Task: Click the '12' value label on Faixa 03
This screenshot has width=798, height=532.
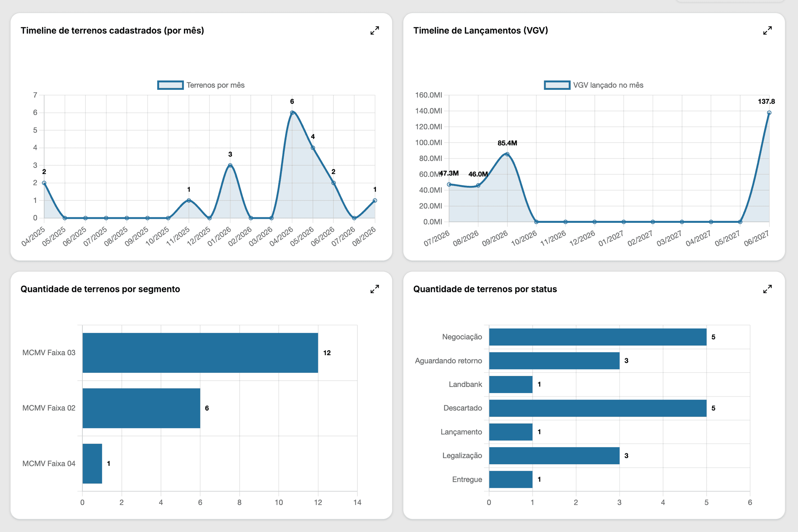Action: point(327,353)
